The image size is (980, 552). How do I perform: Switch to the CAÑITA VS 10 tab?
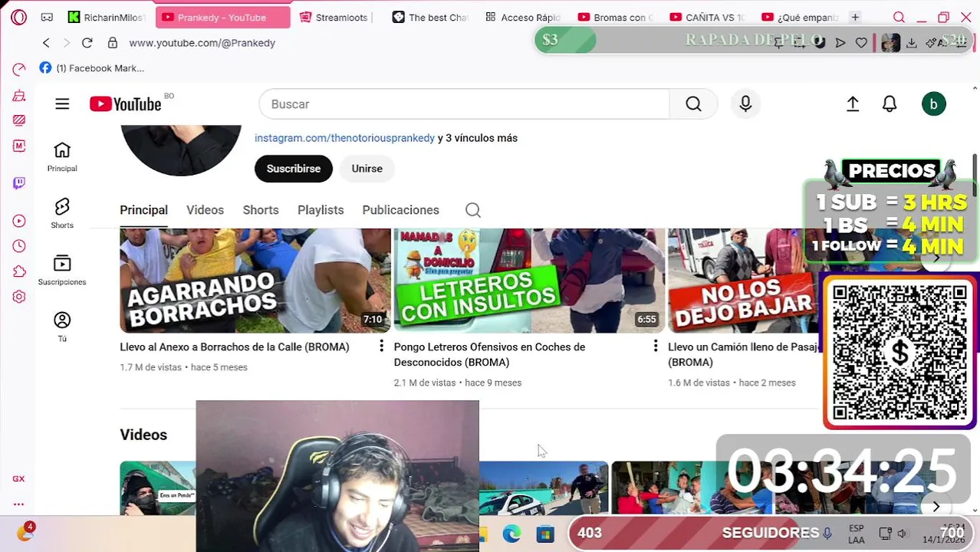707,17
